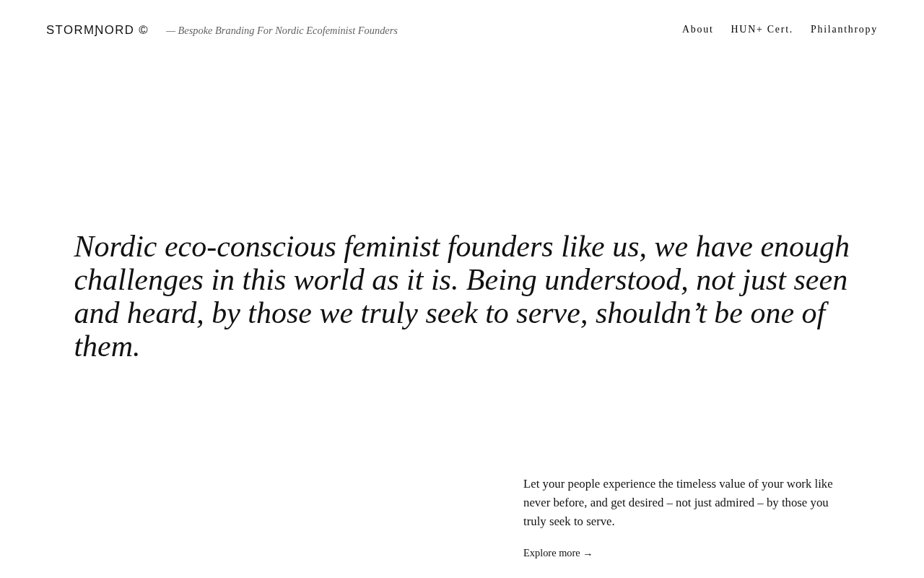Click the word Nordic starting the headline
This screenshot has width=924, height=578.
(115, 247)
